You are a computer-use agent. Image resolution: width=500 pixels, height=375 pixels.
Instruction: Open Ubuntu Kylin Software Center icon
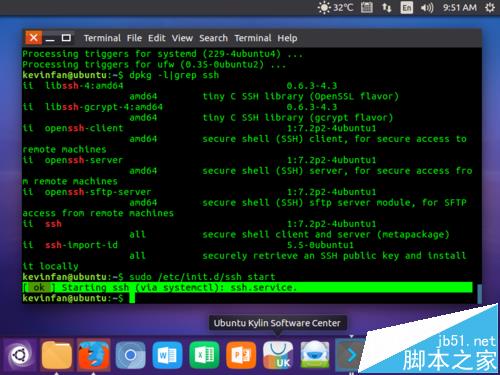278,355
